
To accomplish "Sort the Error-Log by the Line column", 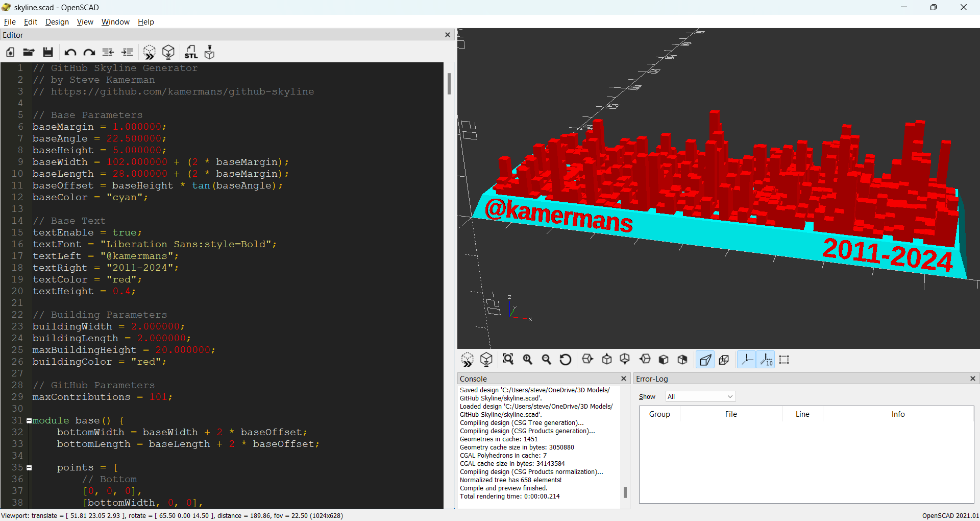I will tap(802, 414).
